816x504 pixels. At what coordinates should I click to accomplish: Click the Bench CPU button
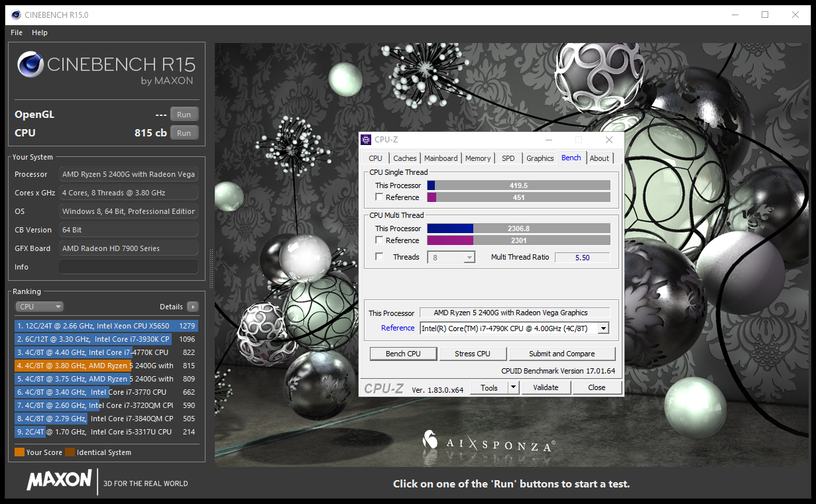[x=403, y=354]
